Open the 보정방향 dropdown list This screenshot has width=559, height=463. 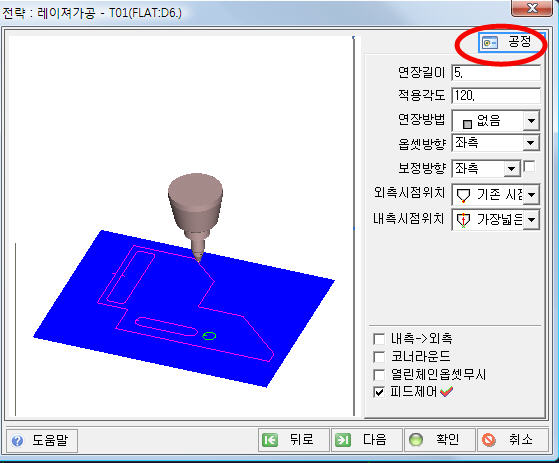click(512, 169)
